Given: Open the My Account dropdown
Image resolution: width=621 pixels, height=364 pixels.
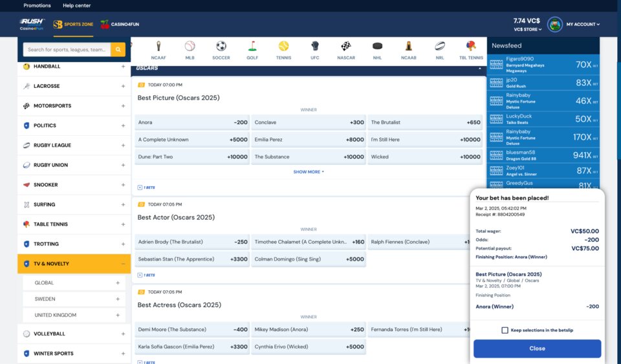Looking at the screenshot, I should (x=583, y=25).
